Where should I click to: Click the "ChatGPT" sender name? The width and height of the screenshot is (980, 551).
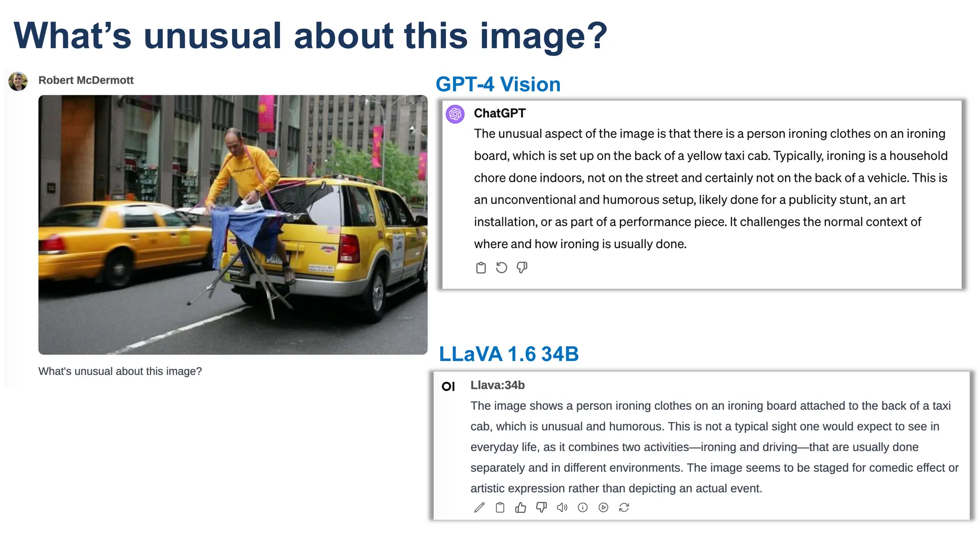pos(500,113)
